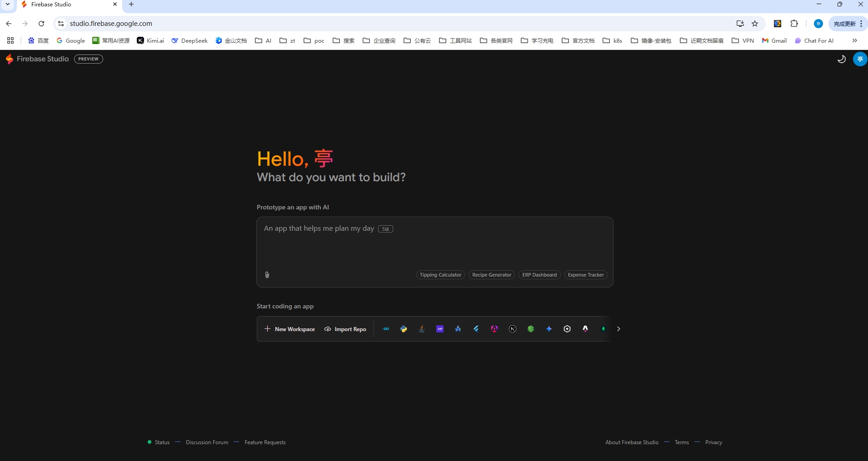Image resolution: width=868 pixels, height=461 pixels.
Task: Open the Discussion Forum link
Action: coord(207,442)
